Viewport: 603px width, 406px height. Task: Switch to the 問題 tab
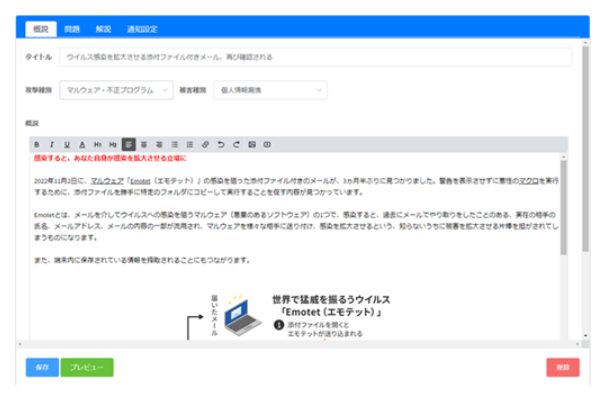coord(72,30)
